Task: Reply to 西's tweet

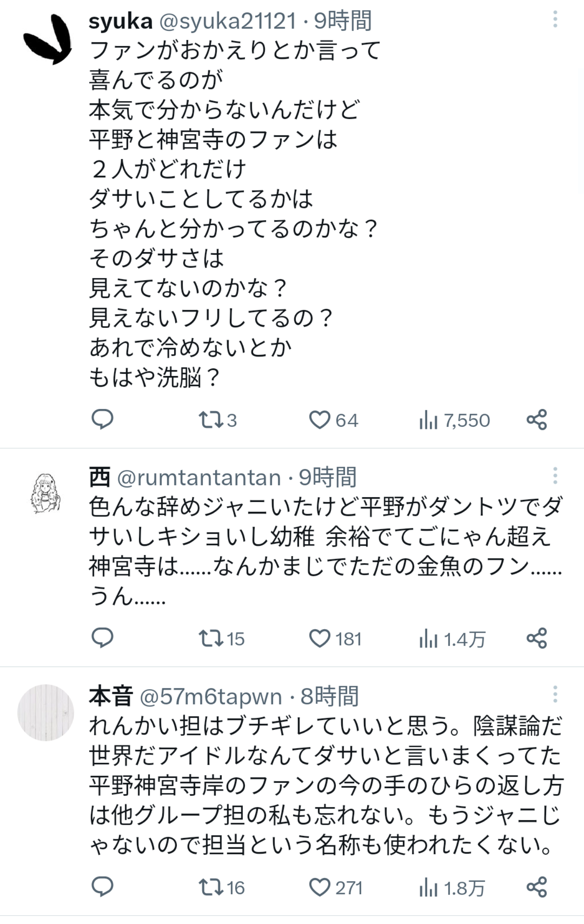Action: coord(102,638)
